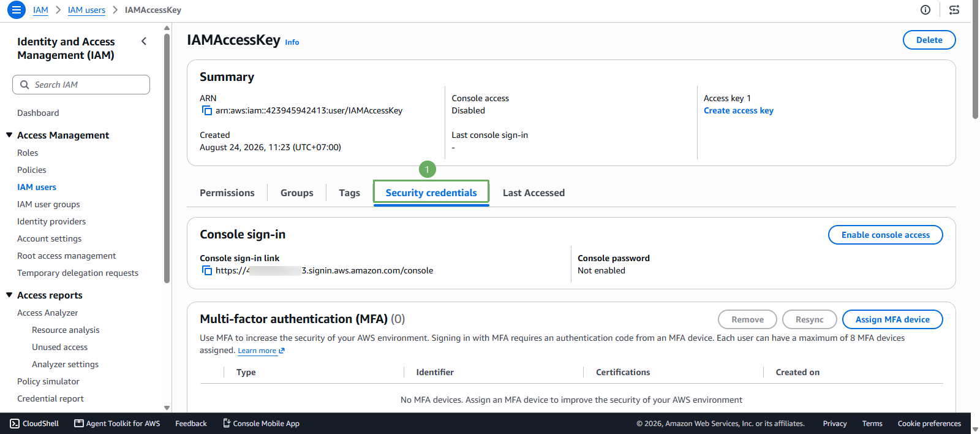Click the info circle icon in header
Viewport: 980px width, 434px height.
pyautogui.click(x=925, y=10)
